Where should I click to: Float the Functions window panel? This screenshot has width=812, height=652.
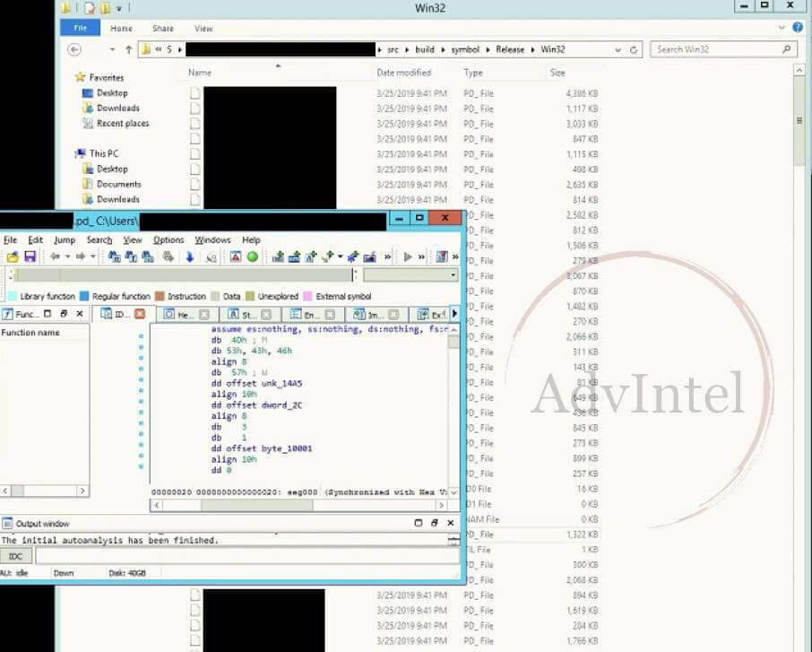coord(65,314)
